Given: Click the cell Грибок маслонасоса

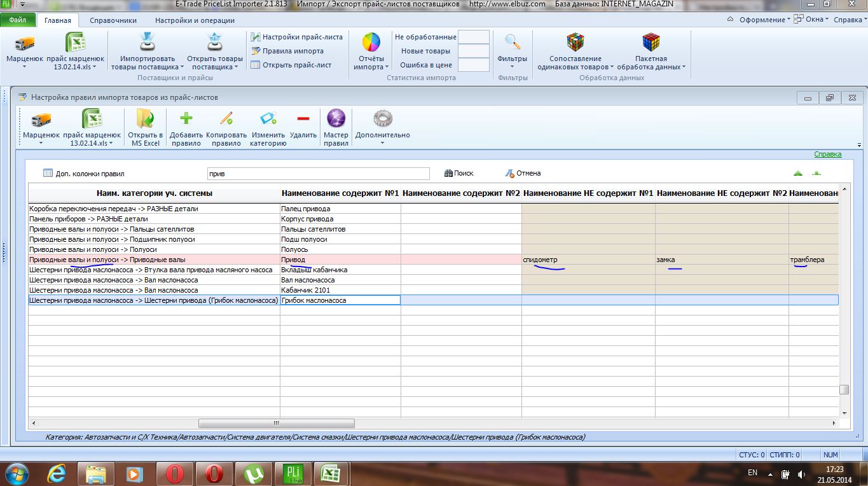Looking at the screenshot, I should click(340, 300).
